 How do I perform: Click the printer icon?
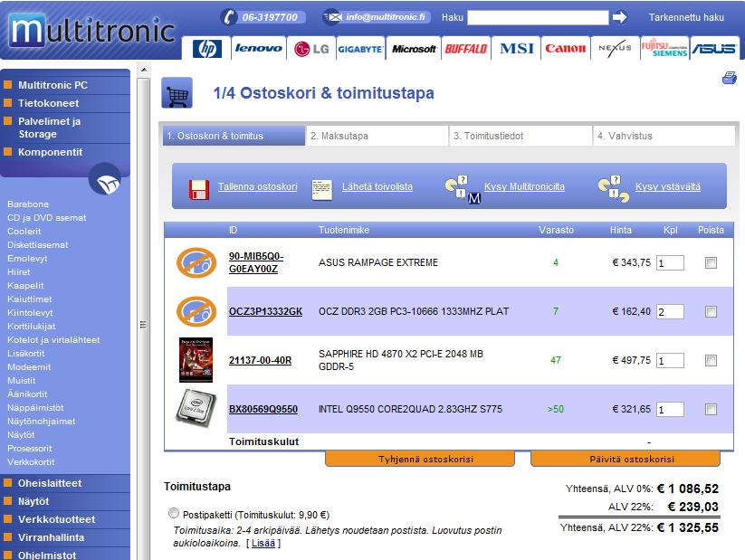click(x=730, y=78)
